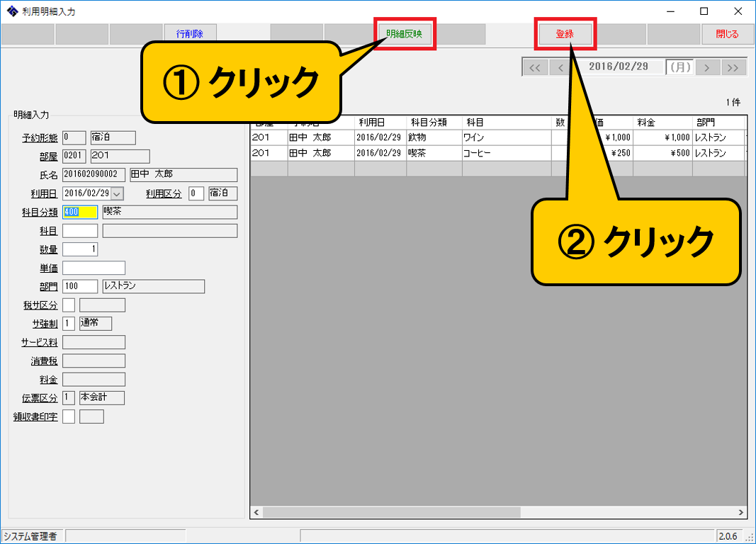Click the 伝票区分 code field showing 1
This screenshot has width=756, height=544.
point(69,398)
